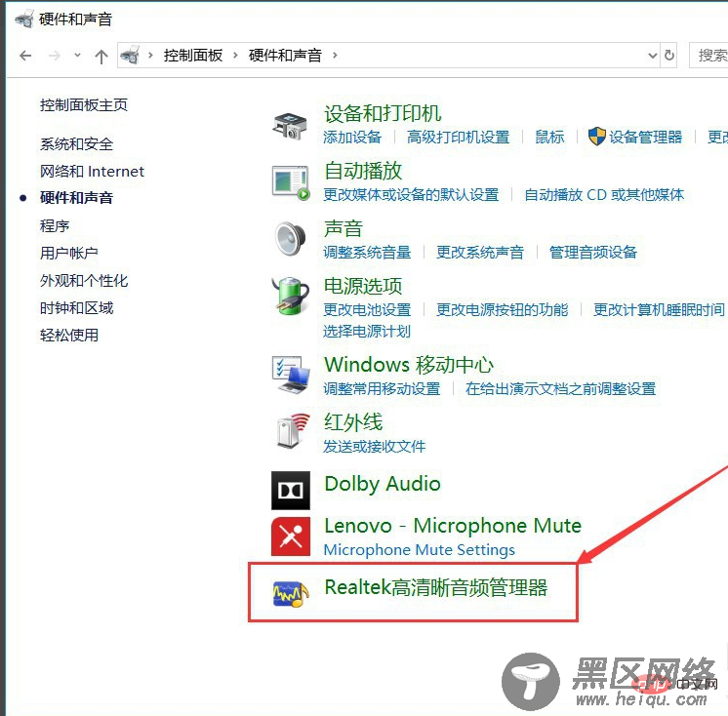Open 控制面板主页 in the sidebar
Viewport: 728px width, 716px height.
point(84,105)
